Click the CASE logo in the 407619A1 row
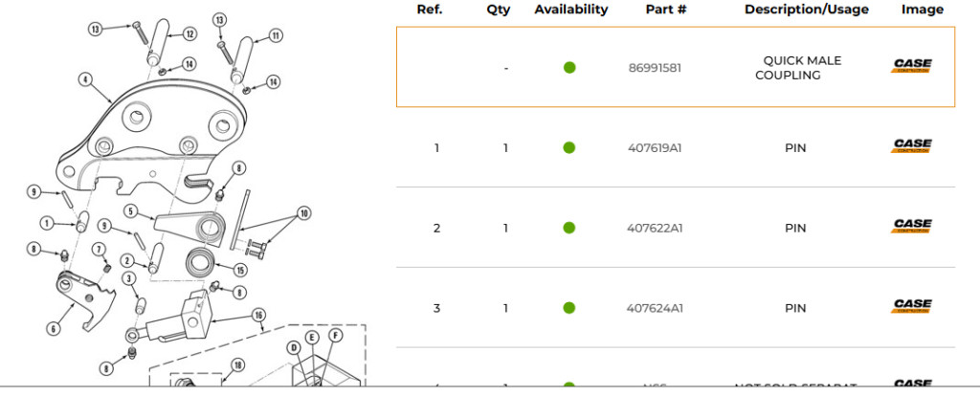This screenshot has width=980, height=396. [912, 146]
